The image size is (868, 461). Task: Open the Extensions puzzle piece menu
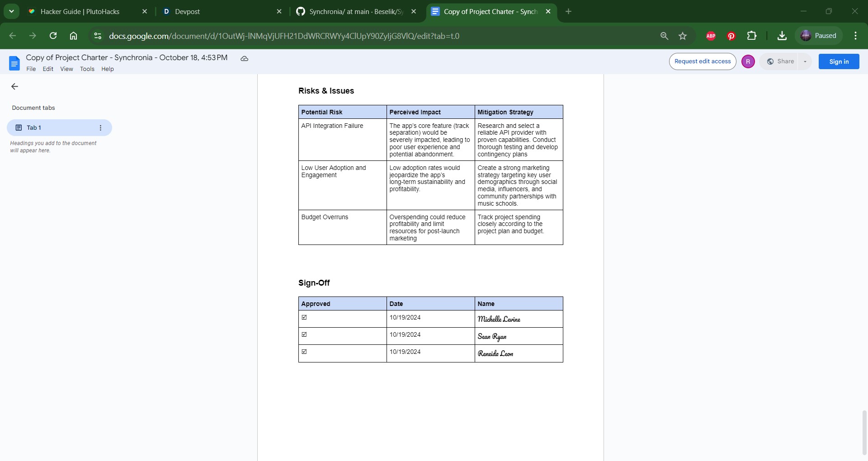[752, 36]
